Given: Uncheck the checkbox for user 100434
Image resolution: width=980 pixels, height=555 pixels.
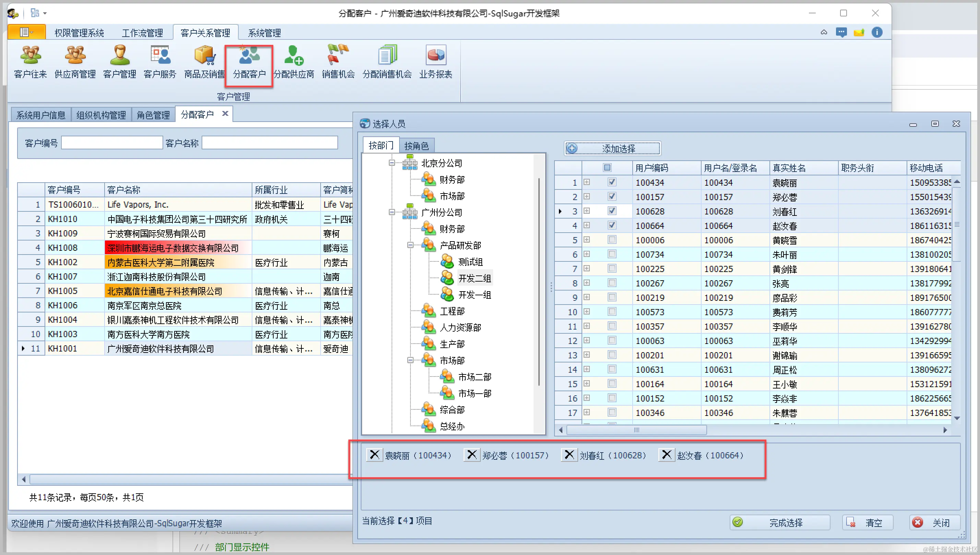Looking at the screenshot, I should click(x=612, y=182).
